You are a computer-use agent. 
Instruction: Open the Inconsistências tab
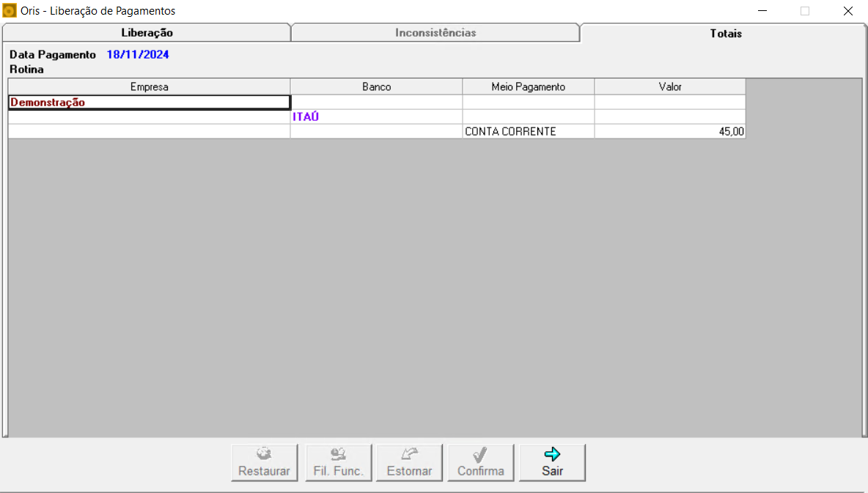[x=435, y=33]
